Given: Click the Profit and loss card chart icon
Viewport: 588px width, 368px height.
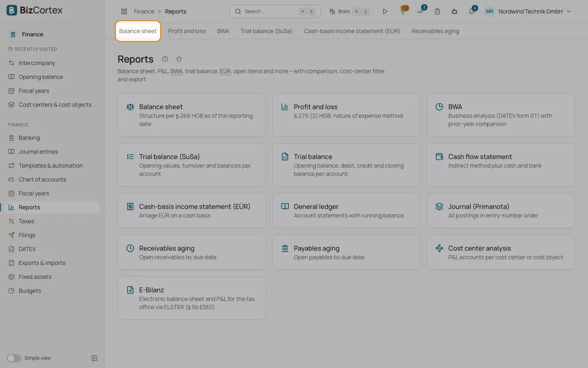Looking at the screenshot, I should pos(285,107).
